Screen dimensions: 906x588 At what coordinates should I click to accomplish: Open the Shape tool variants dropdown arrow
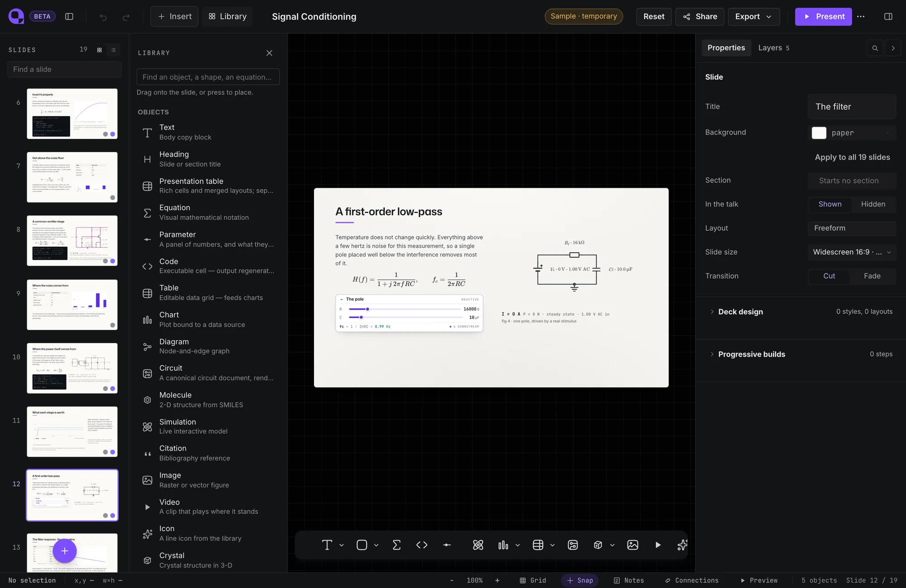(x=376, y=545)
